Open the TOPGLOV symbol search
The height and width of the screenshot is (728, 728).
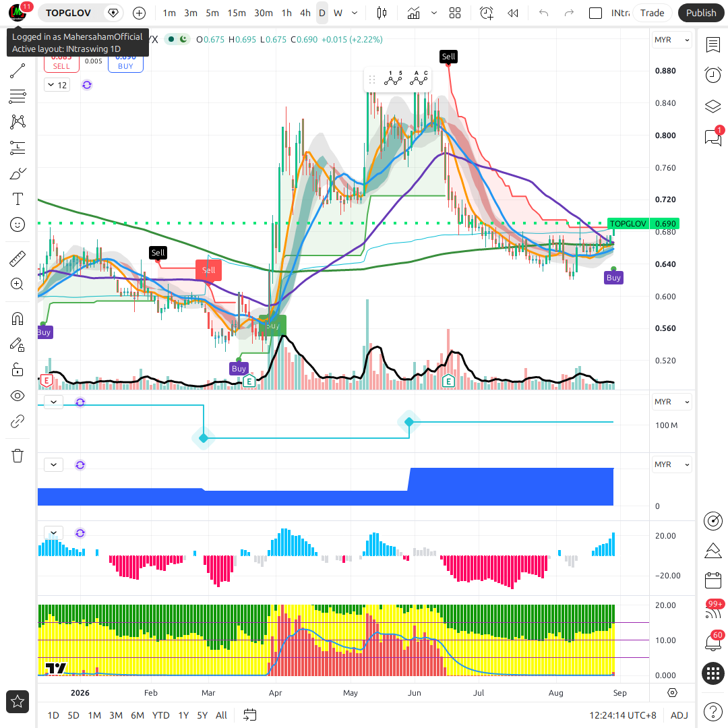tap(68, 13)
